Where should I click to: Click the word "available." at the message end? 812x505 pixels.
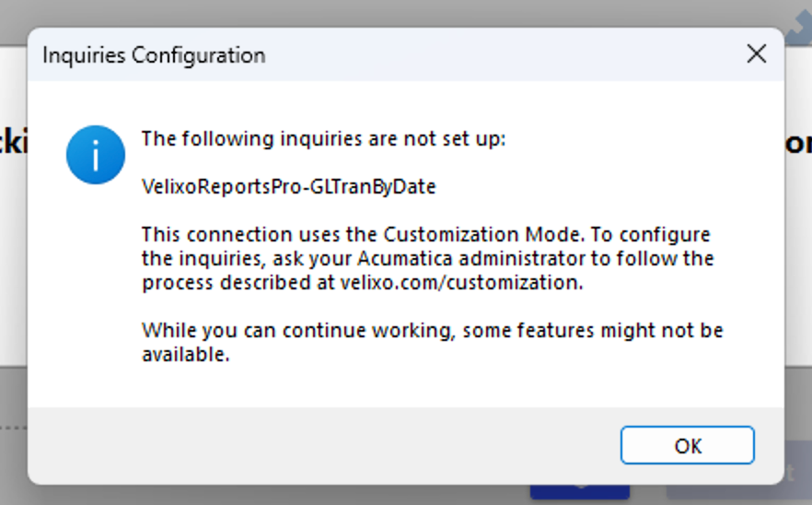[x=185, y=355]
